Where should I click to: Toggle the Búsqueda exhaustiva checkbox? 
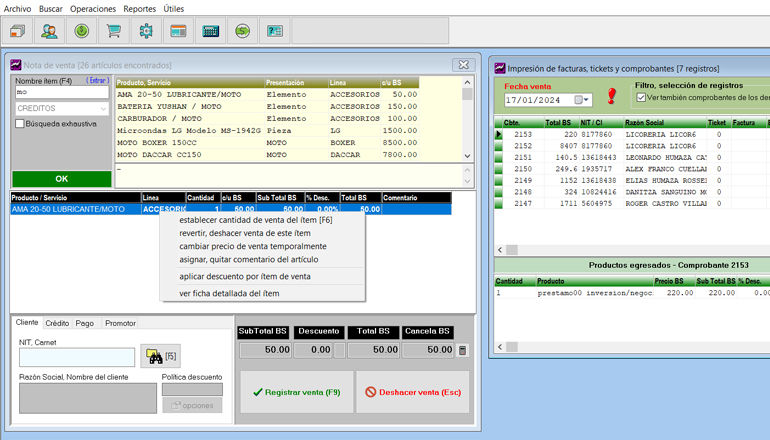coord(20,124)
